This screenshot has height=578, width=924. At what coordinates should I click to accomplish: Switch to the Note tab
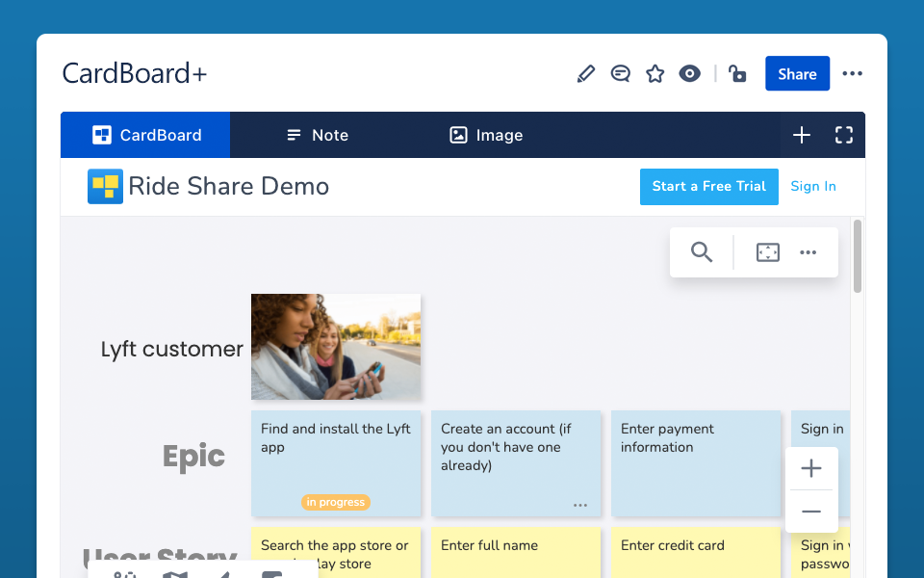tap(317, 135)
